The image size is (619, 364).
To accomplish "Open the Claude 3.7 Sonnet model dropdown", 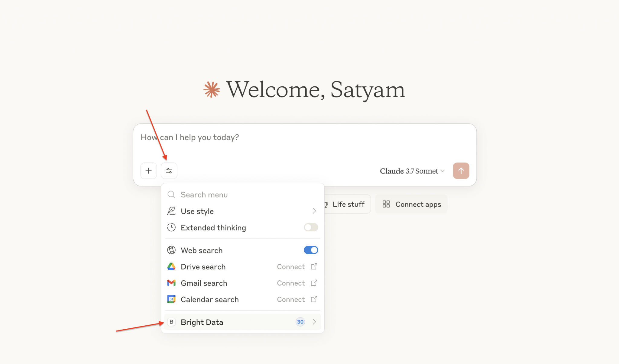I will (412, 171).
